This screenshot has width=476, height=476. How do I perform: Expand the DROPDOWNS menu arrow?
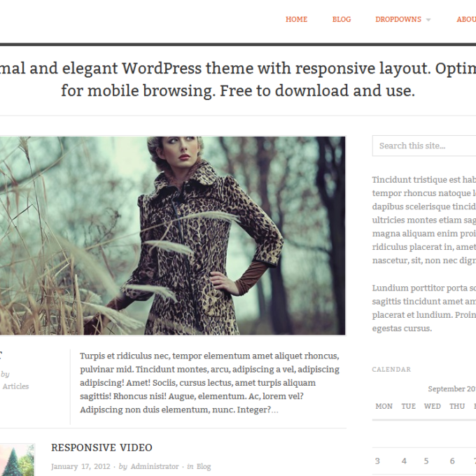click(428, 20)
